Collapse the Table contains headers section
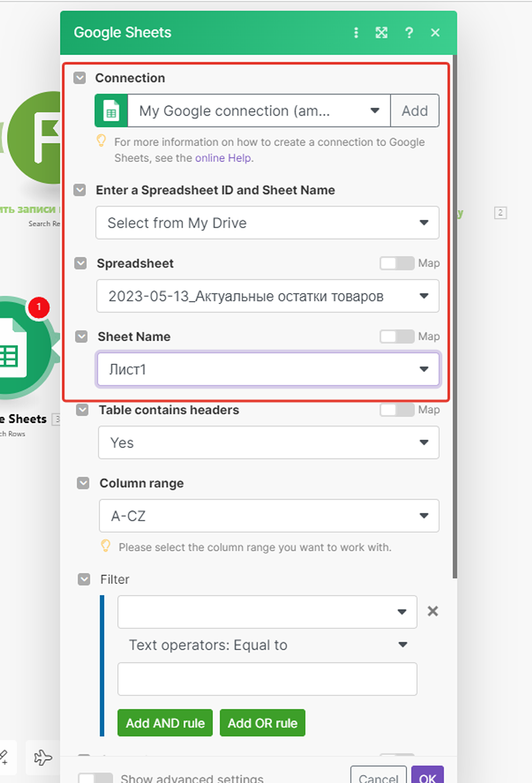Image resolution: width=532 pixels, height=783 pixels. [82, 410]
